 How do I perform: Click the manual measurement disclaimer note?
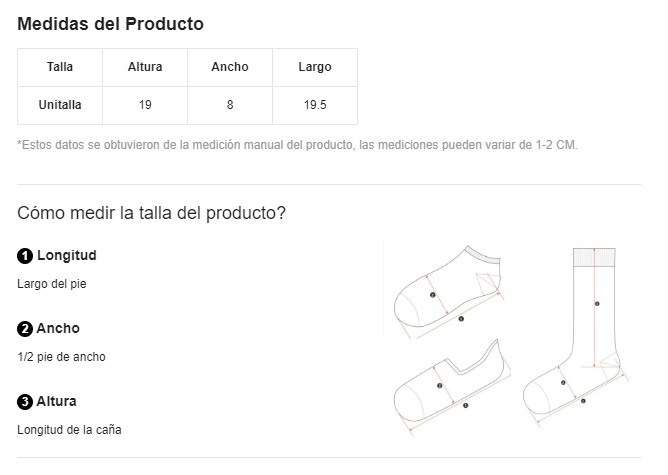click(297, 145)
